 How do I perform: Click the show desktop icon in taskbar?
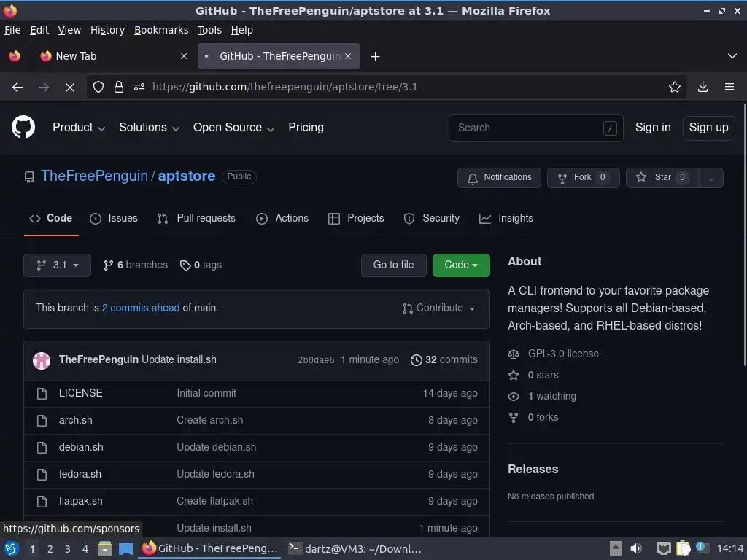125,549
